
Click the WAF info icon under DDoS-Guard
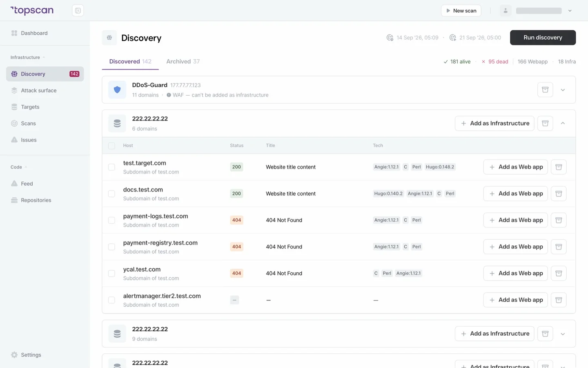pyautogui.click(x=169, y=95)
